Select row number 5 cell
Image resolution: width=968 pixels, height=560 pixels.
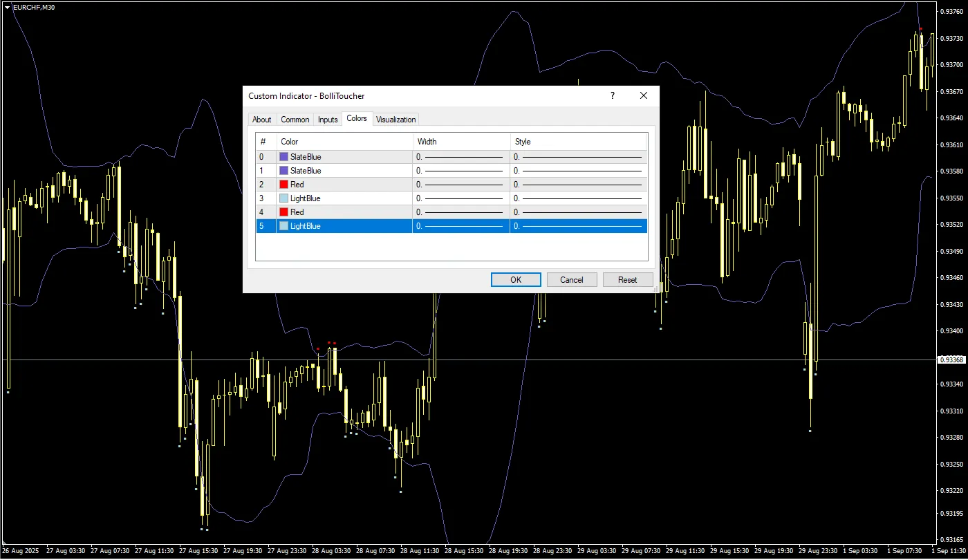266,226
